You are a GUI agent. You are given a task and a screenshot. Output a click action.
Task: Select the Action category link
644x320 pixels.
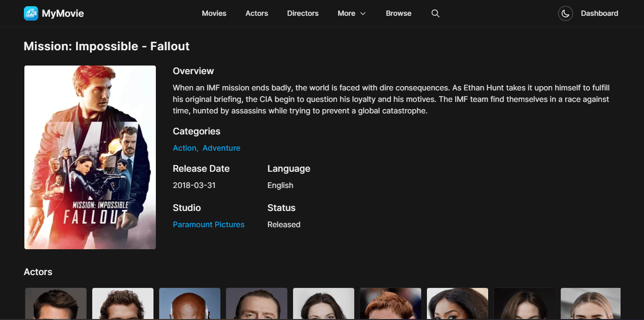pos(185,148)
